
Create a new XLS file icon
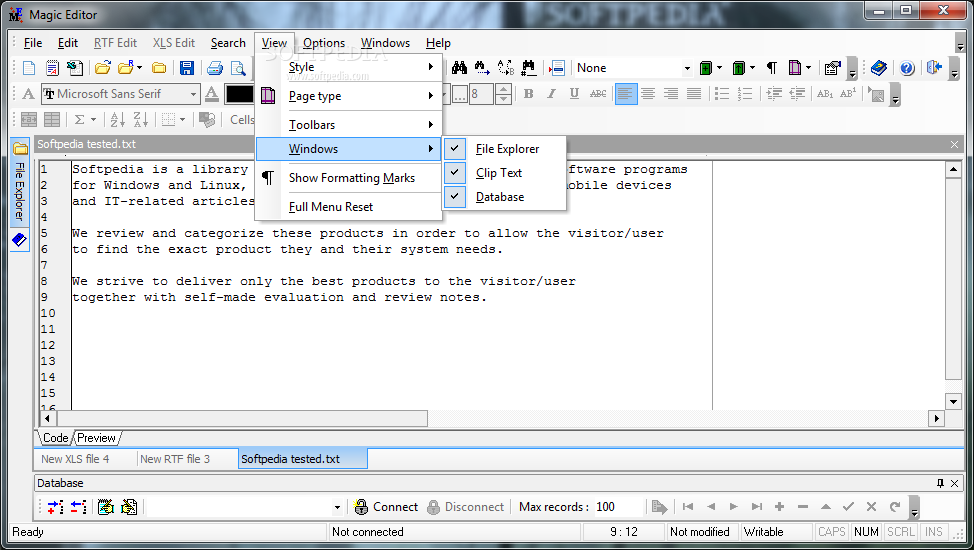pos(75,68)
